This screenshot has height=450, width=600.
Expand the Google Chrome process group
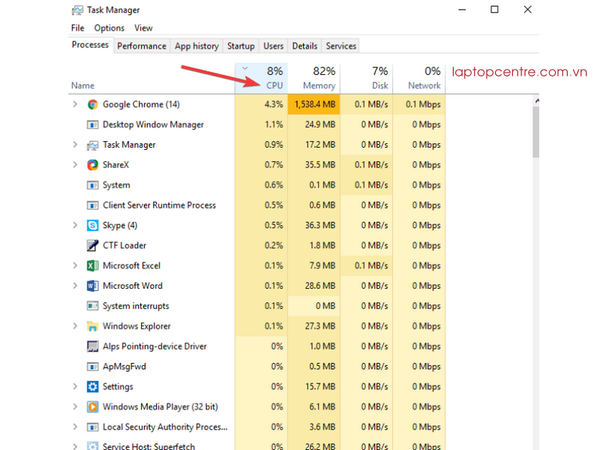click(x=75, y=104)
